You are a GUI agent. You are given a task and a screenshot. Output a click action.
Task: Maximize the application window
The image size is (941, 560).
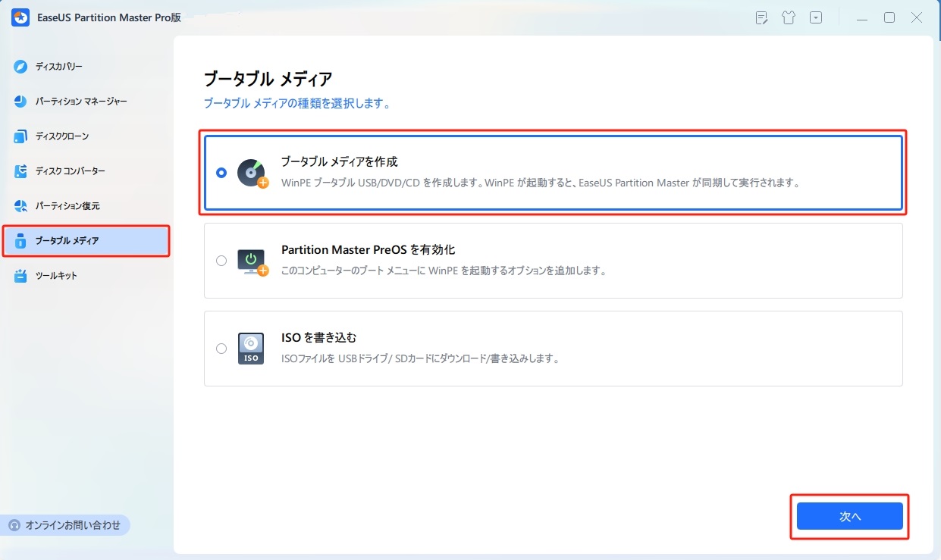coord(889,17)
